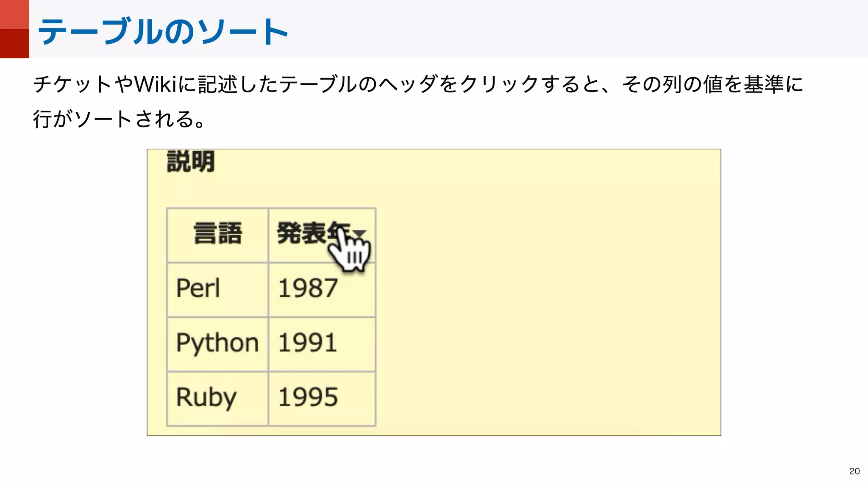This screenshot has height=488, width=868.
Task: Click the slide title テーブルのソート
Action: coord(163,31)
